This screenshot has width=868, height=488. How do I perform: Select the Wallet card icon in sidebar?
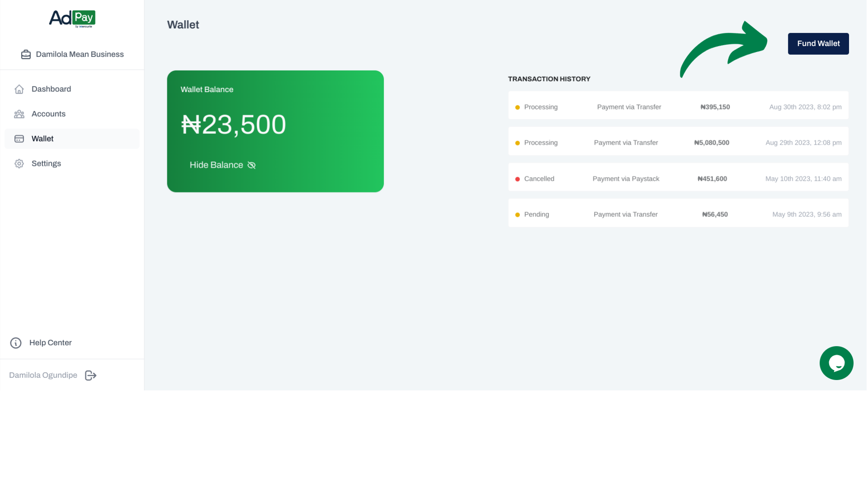pyautogui.click(x=19, y=139)
